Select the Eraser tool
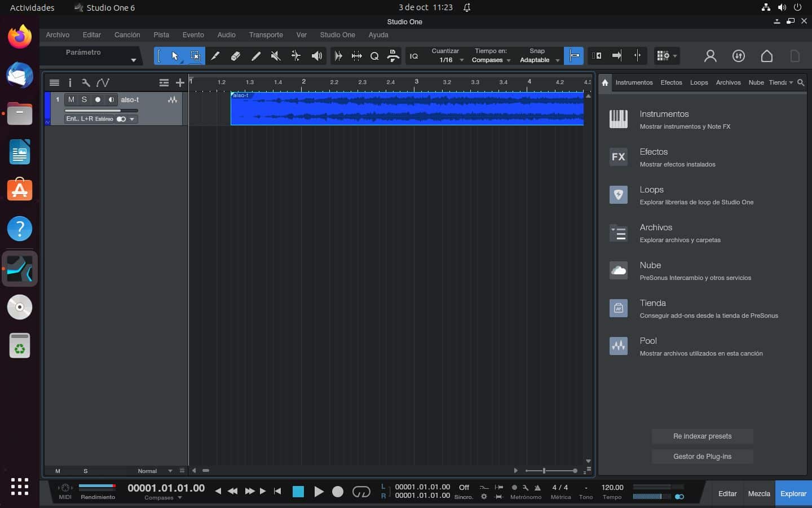 235,56
